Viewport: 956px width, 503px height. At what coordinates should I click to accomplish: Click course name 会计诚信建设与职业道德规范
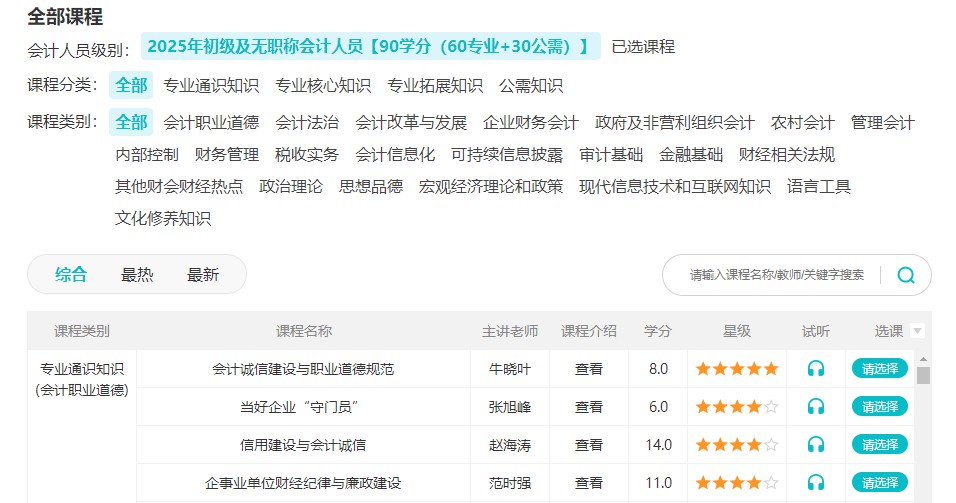(x=303, y=369)
